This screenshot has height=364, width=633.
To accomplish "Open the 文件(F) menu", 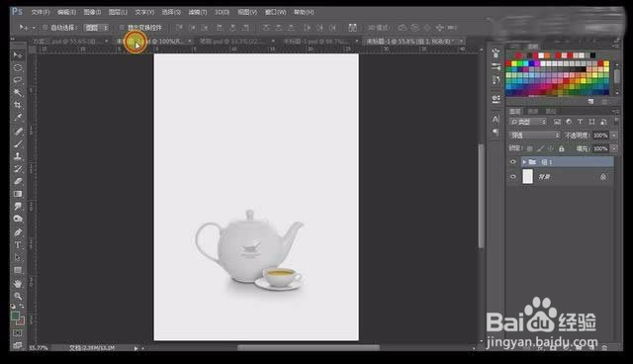I will tap(41, 12).
